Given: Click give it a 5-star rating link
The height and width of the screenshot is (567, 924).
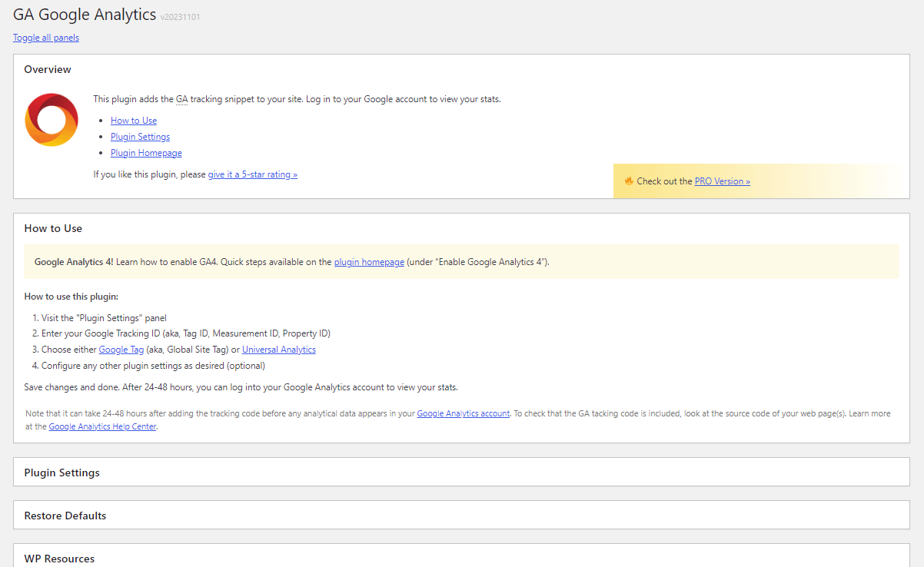Looking at the screenshot, I should point(253,174).
